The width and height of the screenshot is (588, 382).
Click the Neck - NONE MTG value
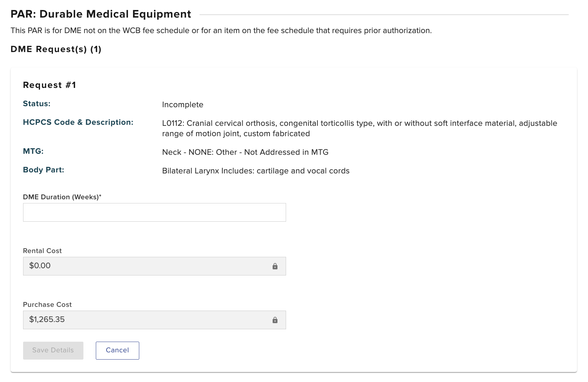tap(245, 152)
